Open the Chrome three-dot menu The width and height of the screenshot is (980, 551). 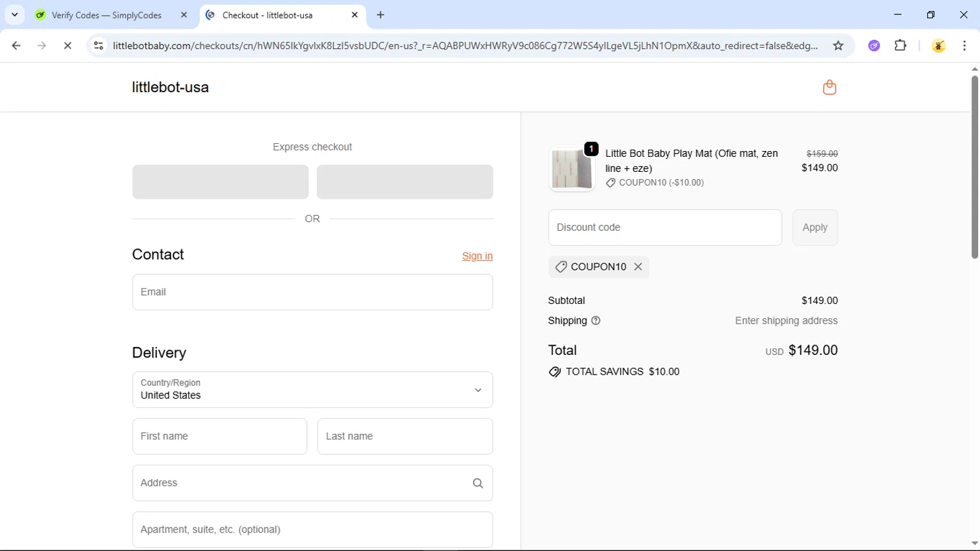pyautogui.click(x=964, y=46)
